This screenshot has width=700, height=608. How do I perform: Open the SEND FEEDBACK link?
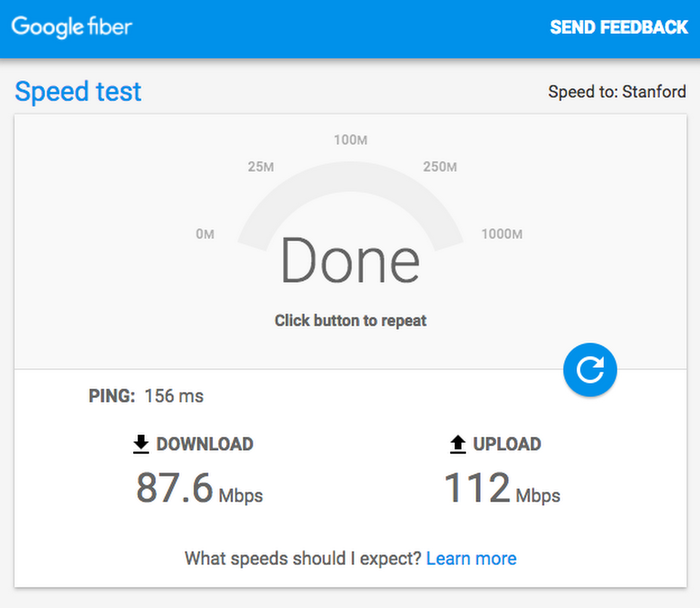point(619,27)
